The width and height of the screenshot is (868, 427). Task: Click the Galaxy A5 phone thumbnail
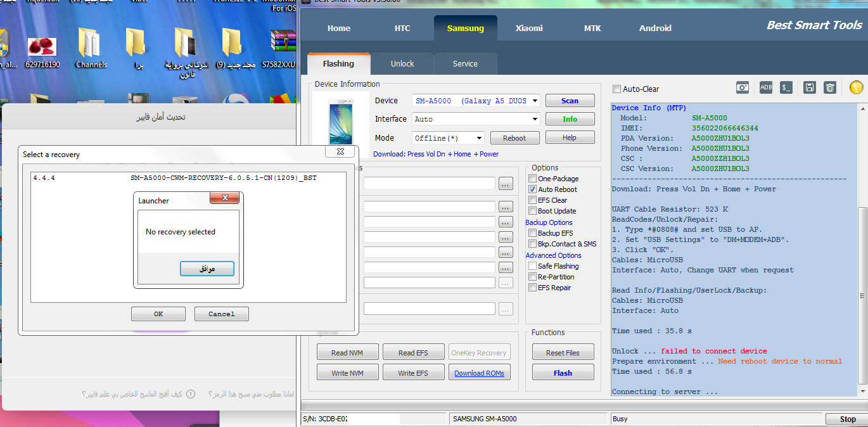tap(341, 122)
